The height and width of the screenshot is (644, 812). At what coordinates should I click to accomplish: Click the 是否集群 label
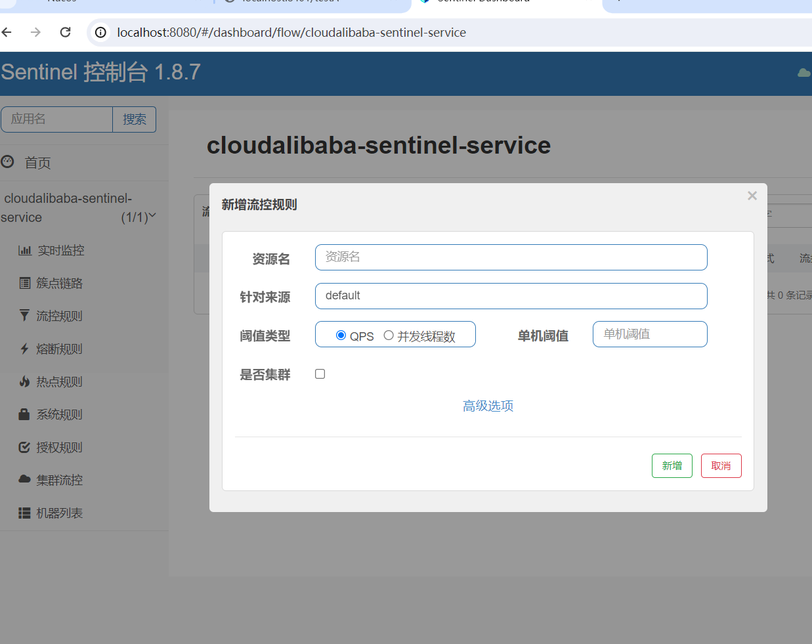point(265,375)
